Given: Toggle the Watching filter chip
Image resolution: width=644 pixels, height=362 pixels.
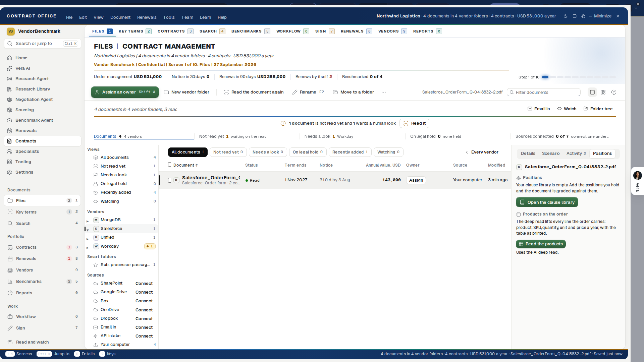Looking at the screenshot, I should click(x=388, y=152).
